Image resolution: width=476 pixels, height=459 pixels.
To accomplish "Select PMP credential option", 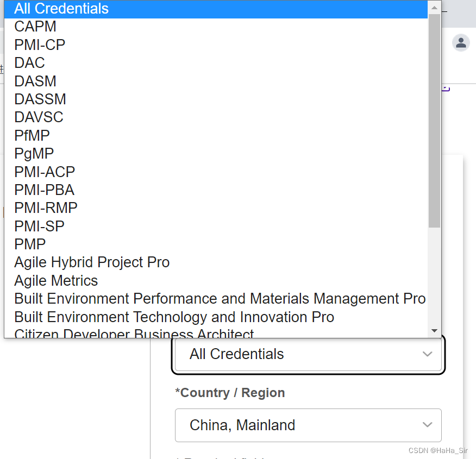I will pos(216,244).
